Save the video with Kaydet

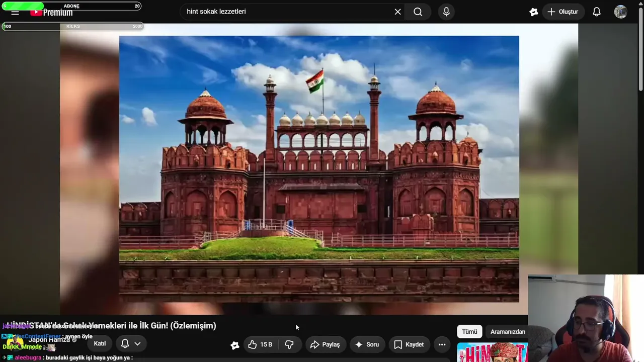click(x=409, y=344)
